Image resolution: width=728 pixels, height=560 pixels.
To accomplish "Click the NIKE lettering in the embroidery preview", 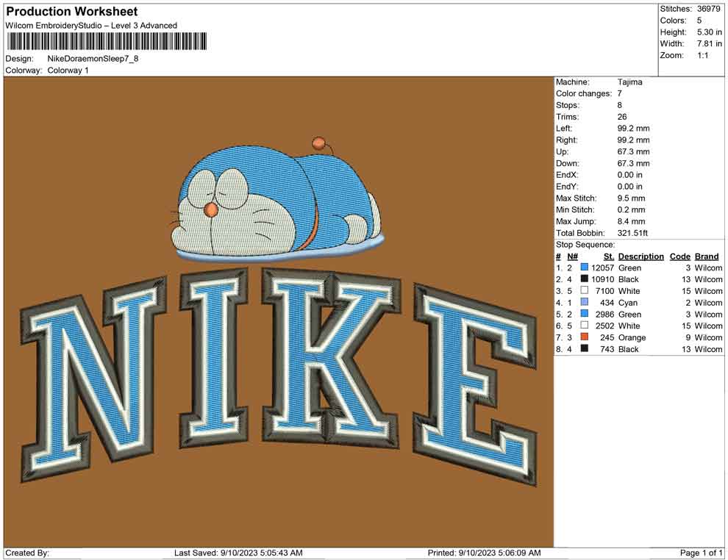I will click(279, 376).
